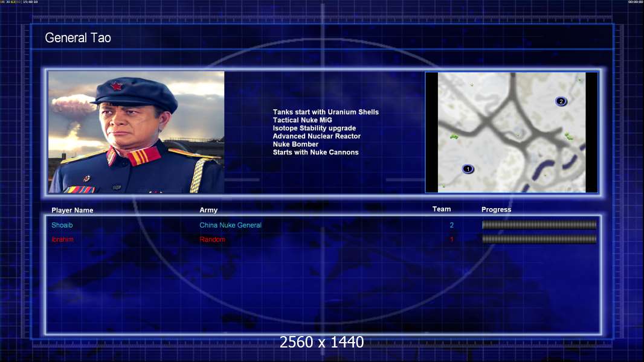Select the Shoaib player name
Image resolution: width=644 pixels, height=362 pixels.
pos(62,226)
